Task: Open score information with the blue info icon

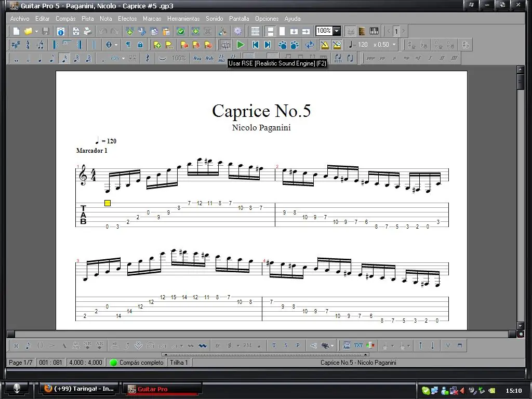Action: [61, 31]
